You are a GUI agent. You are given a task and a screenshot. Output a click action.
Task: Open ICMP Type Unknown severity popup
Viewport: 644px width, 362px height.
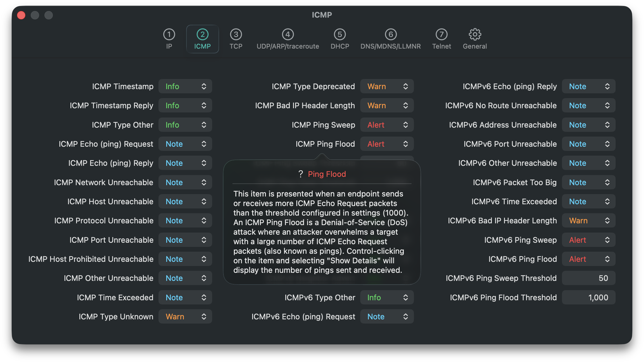pos(185,317)
